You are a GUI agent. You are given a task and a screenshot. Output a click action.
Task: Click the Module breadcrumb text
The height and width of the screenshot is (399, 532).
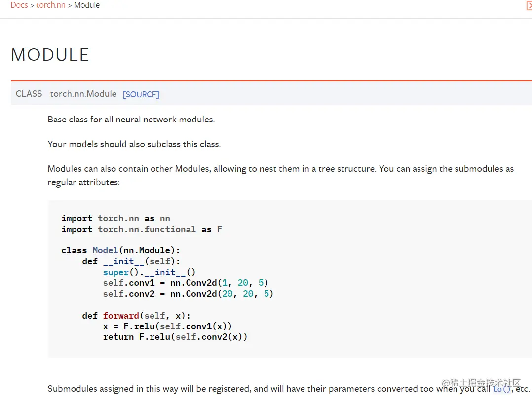click(87, 5)
